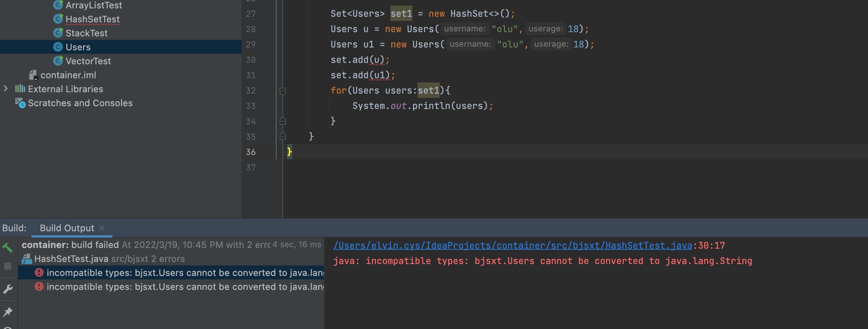Click the Build: label
The width and height of the screenshot is (868, 329).
point(14,228)
